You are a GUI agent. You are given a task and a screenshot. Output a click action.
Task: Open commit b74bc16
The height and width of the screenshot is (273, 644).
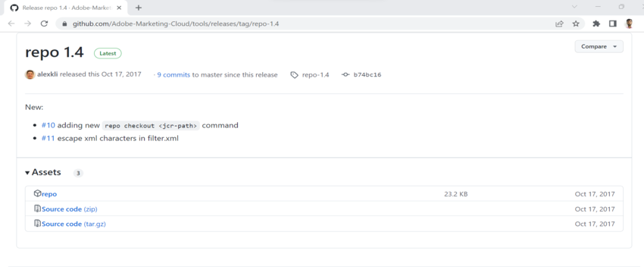(x=367, y=75)
